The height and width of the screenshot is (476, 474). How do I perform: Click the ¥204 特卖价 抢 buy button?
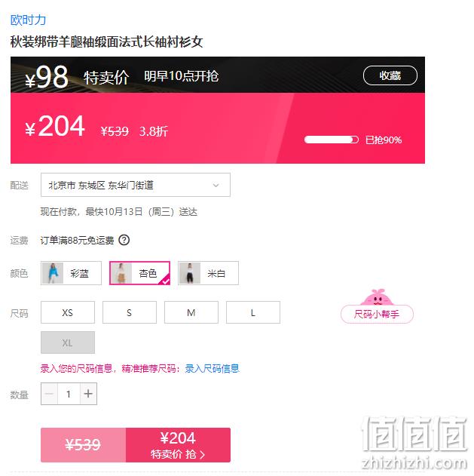tap(178, 445)
